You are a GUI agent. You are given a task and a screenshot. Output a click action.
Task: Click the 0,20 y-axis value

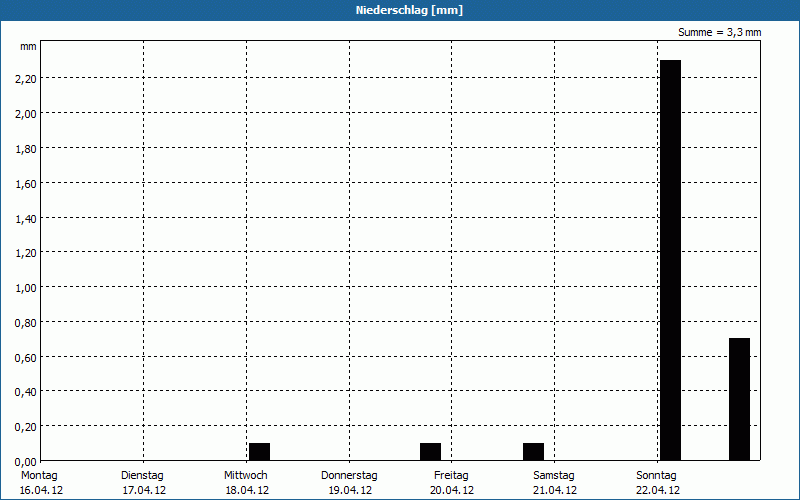(x=26, y=427)
